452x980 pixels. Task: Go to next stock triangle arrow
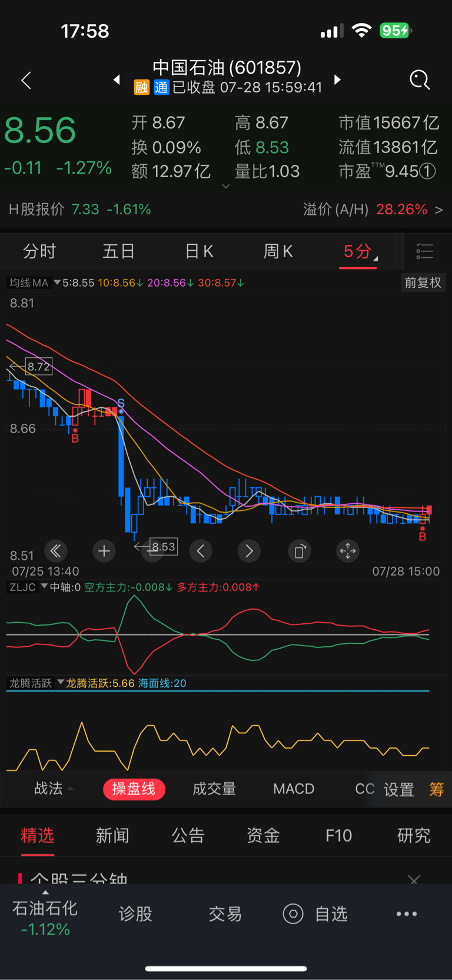click(x=337, y=79)
